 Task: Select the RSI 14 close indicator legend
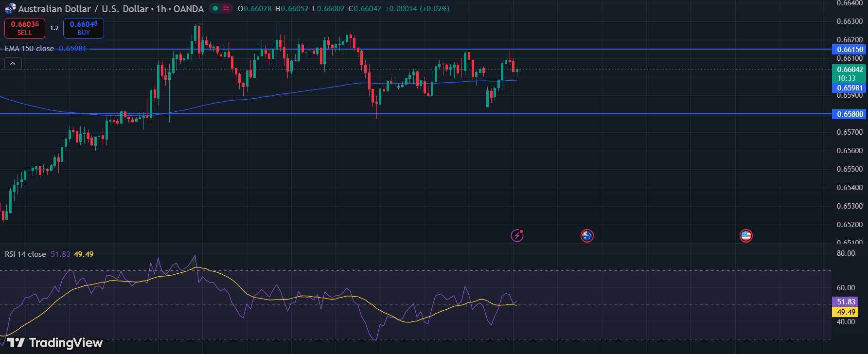25,254
